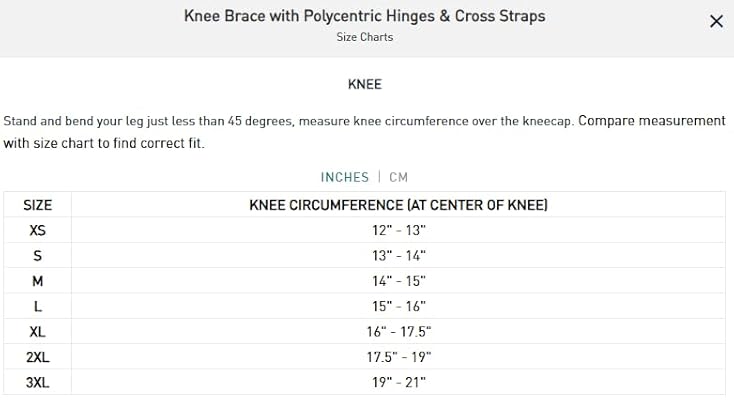Click the 17.5" - 19" measurement cell
The width and height of the screenshot is (734, 400).
[x=398, y=356]
